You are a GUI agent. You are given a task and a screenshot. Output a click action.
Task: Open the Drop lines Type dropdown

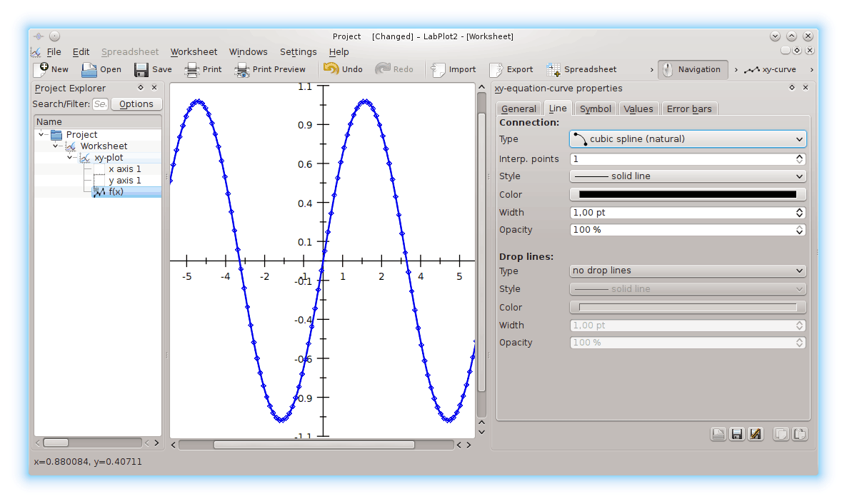tap(687, 271)
